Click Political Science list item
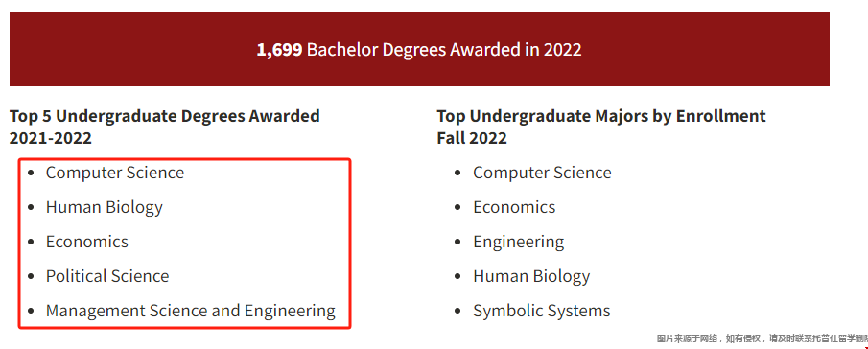The width and height of the screenshot is (868, 349). click(107, 276)
